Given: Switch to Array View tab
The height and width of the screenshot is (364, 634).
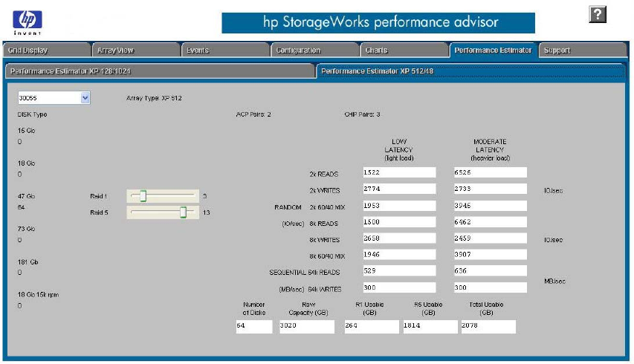Looking at the screenshot, I should pos(136,50).
